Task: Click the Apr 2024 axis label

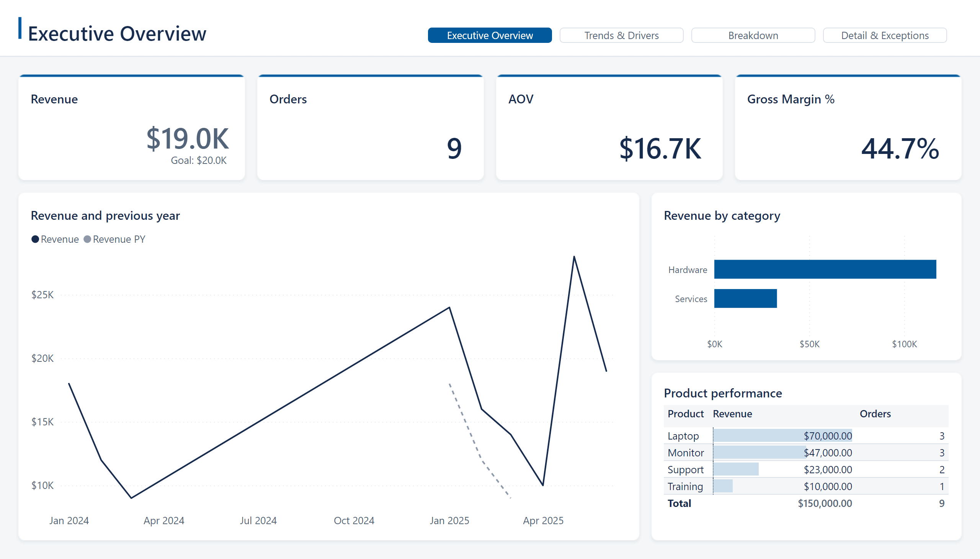Action: [x=163, y=521]
